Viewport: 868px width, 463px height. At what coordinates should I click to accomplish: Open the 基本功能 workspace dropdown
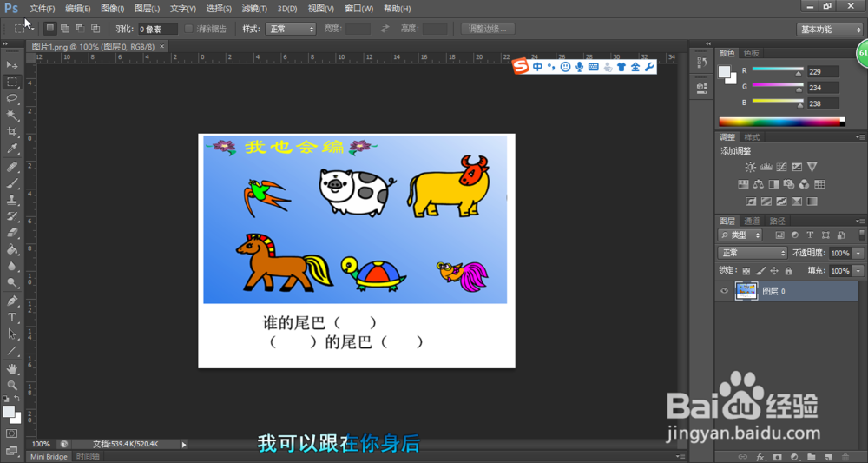point(829,30)
